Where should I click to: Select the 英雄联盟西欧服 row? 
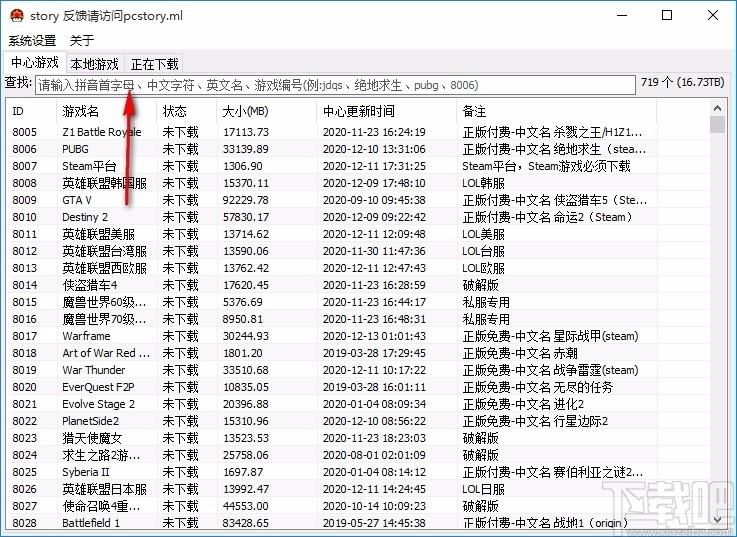click(358, 268)
